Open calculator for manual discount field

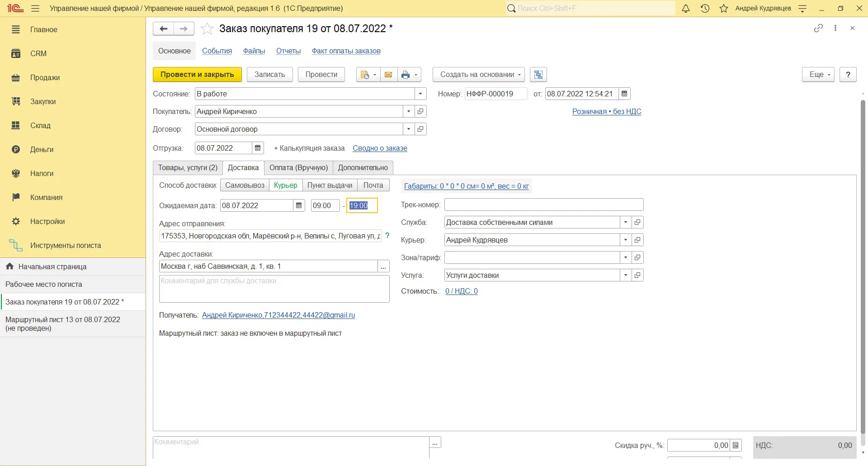[736, 445]
